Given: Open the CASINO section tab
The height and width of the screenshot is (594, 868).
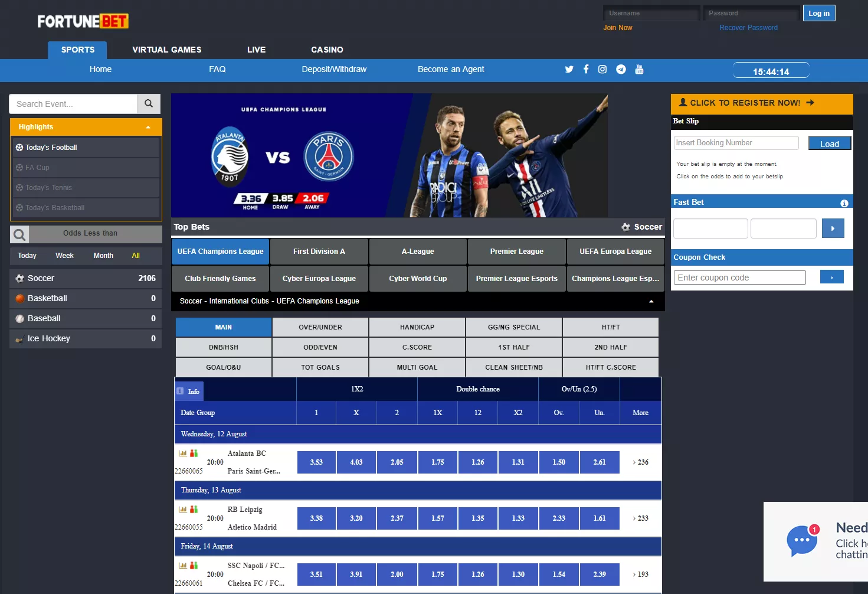Looking at the screenshot, I should (327, 50).
